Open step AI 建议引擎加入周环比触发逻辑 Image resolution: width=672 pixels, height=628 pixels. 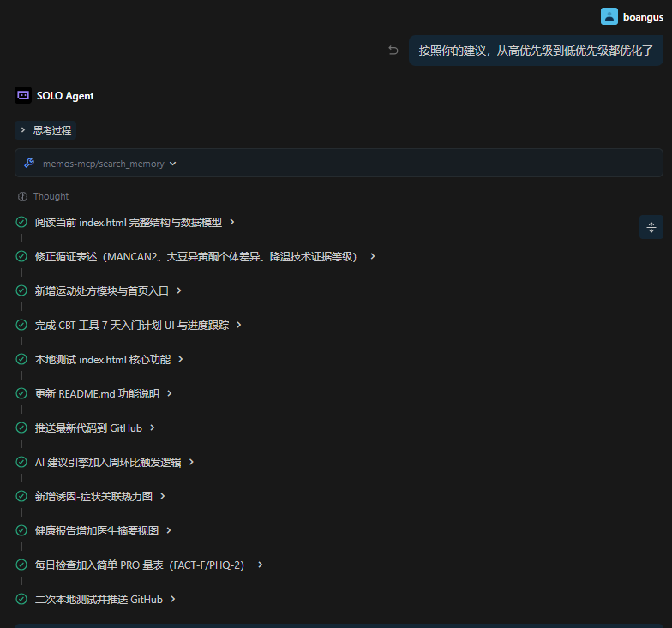coord(108,463)
